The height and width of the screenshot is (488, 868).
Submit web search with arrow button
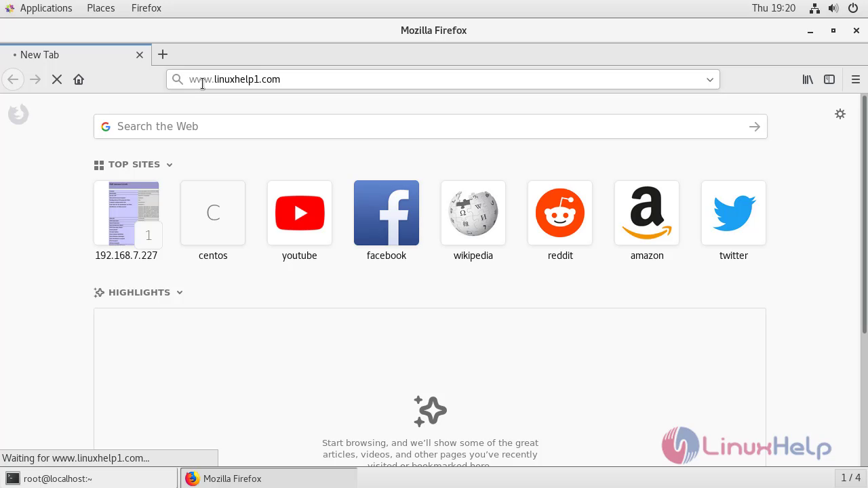[x=754, y=127]
